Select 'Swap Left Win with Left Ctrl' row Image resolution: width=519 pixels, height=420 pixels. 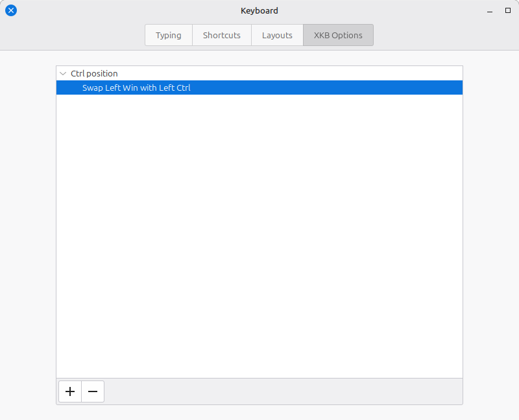(x=259, y=87)
